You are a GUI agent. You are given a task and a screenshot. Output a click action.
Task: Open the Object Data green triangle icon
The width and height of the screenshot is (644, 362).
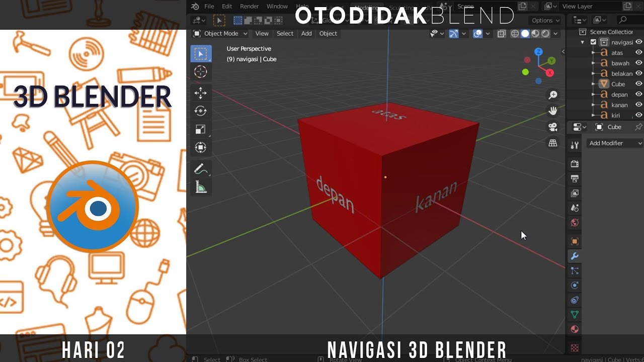click(575, 314)
